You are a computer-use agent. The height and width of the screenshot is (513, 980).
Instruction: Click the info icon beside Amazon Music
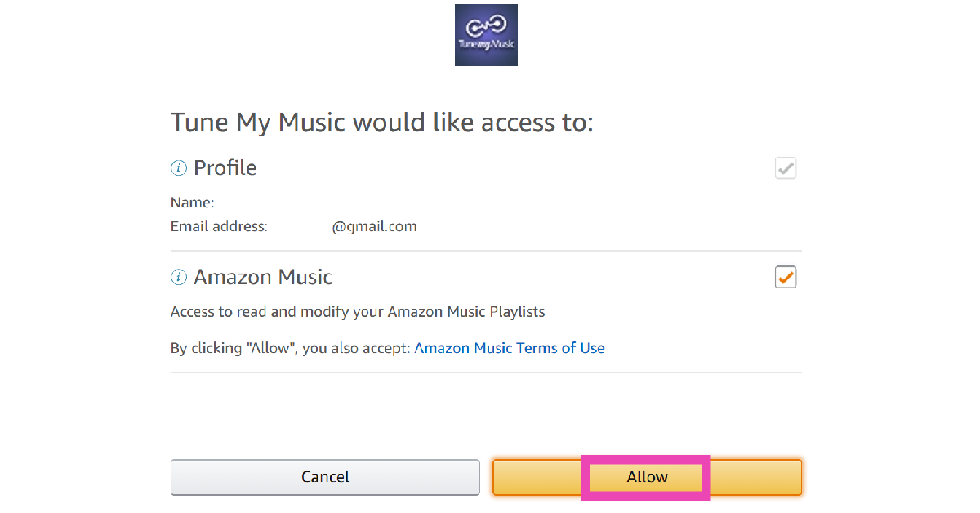point(178,278)
